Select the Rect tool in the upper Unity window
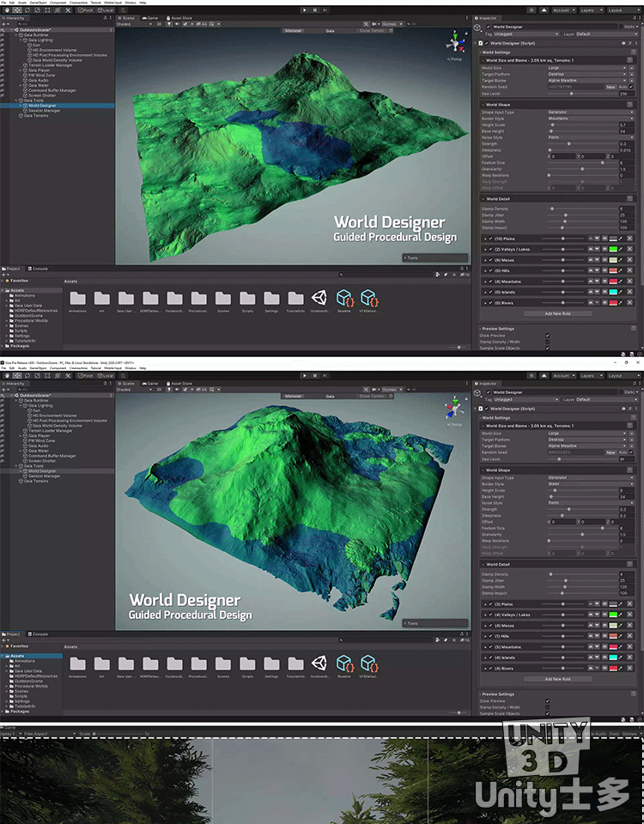644x824 pixels. click(47, 10)
